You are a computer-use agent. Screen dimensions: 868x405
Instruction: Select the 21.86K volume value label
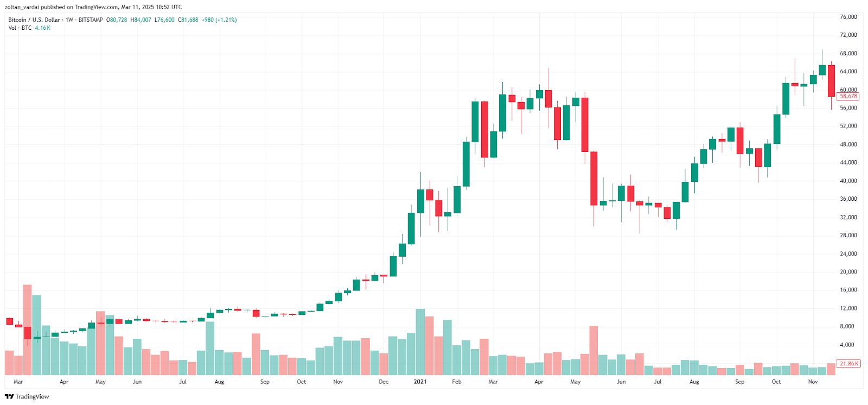point(848,364)
